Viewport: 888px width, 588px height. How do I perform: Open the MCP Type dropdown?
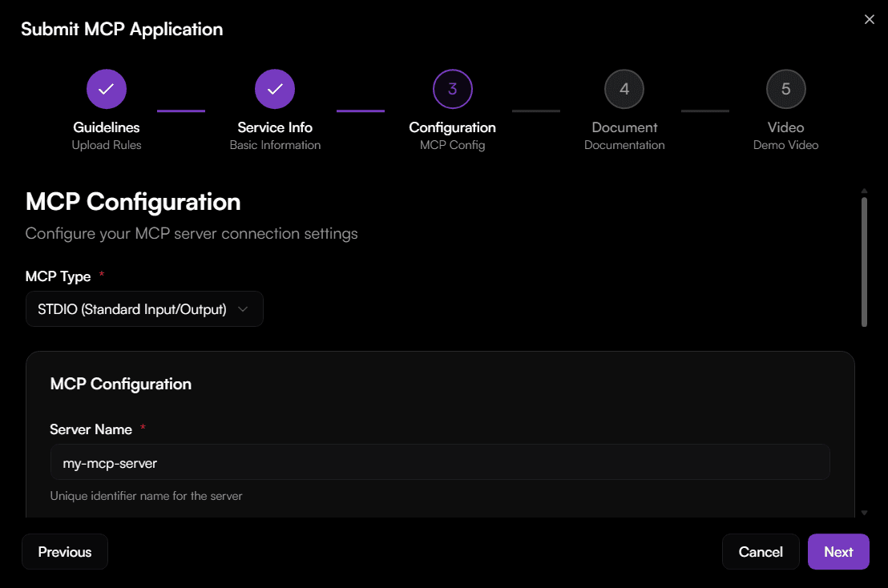click(144, 309)
